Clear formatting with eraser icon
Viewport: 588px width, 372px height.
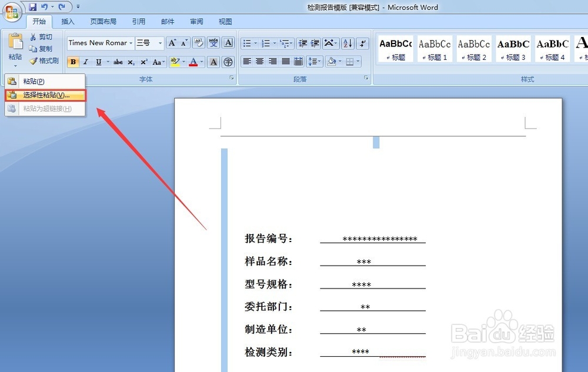pos(199,43)
